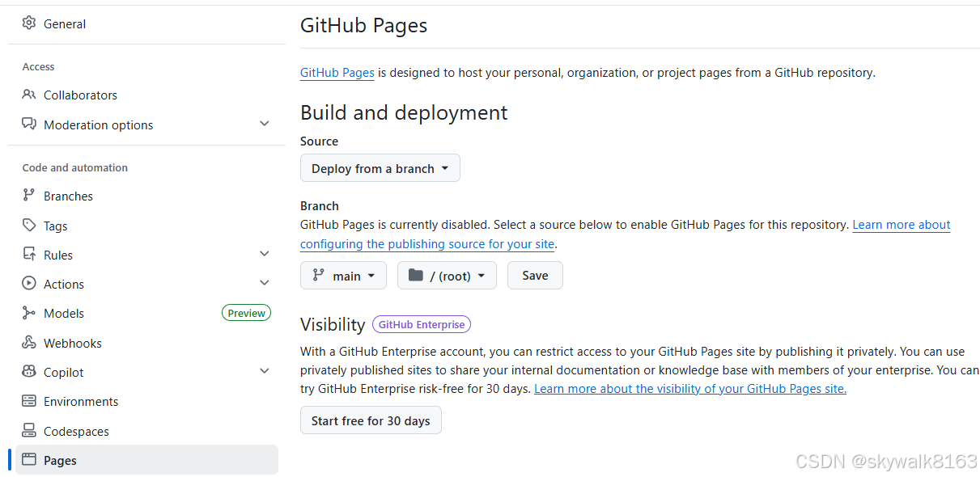Click the Tags tag icon
The image size is (980, 477).
point(29,226)
